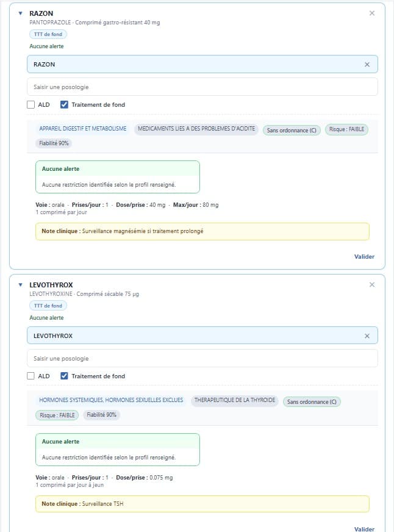Validate the RAZON prescription
The image size is (394, 532).
click(x=364, y=256)
